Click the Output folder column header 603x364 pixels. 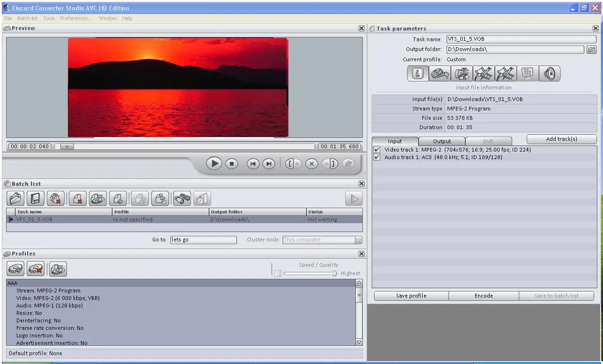pyautogui.click(x=258, y=212)
